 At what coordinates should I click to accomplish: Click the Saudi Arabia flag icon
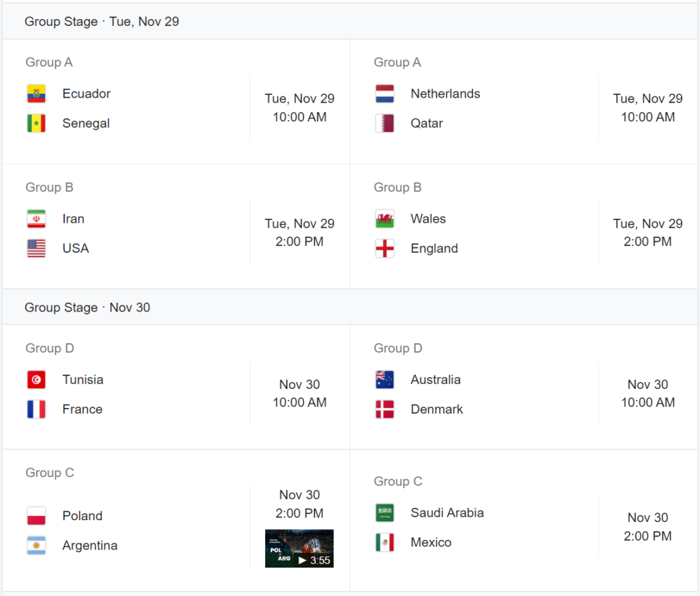point(385,513)
